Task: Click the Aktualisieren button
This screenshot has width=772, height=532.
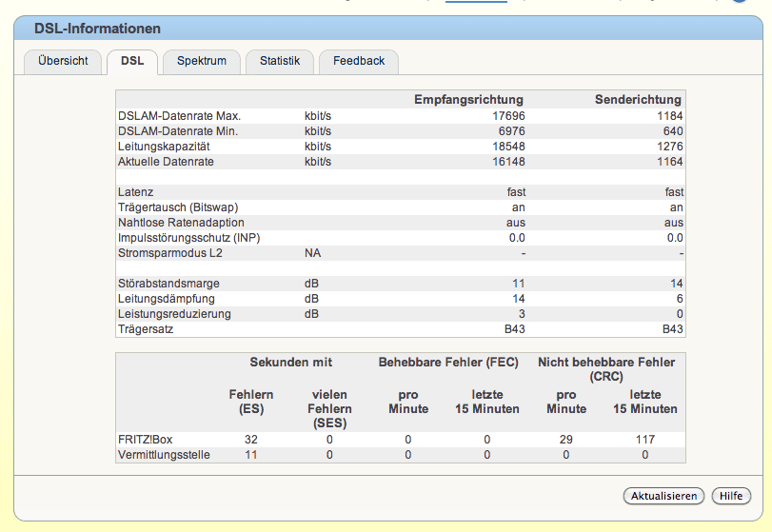Action: pos(663,496)
